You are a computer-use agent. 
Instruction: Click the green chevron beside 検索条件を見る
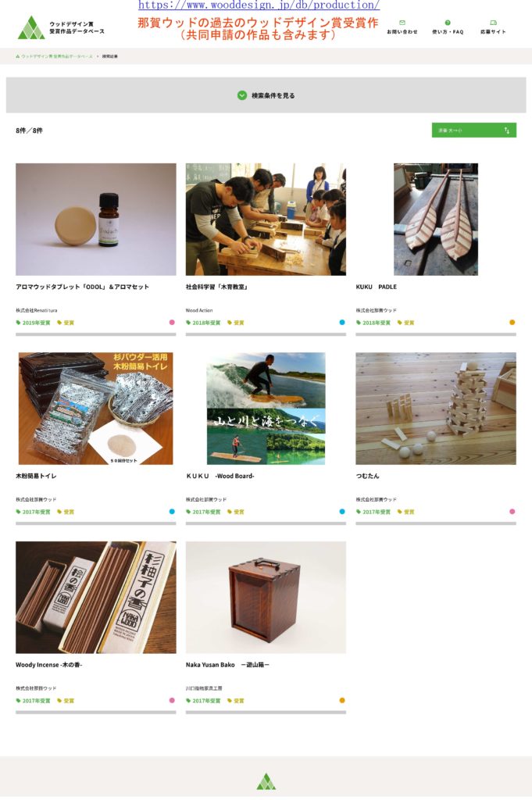(x=241, y=95)
